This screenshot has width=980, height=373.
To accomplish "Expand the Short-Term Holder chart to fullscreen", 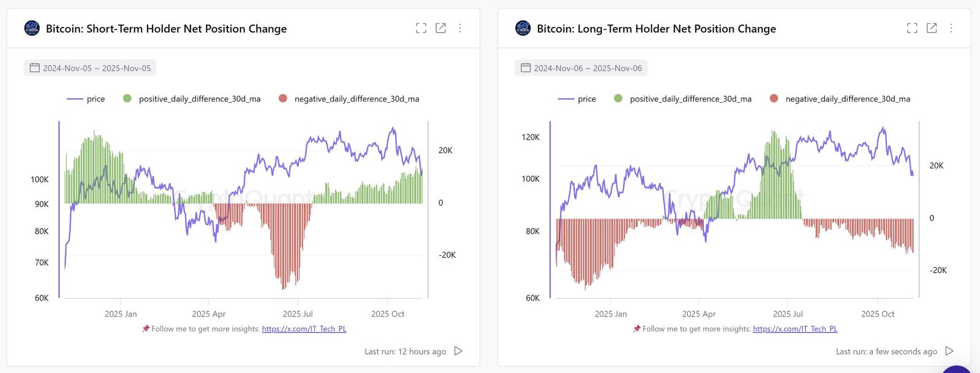I will click(x=421, y=28).
